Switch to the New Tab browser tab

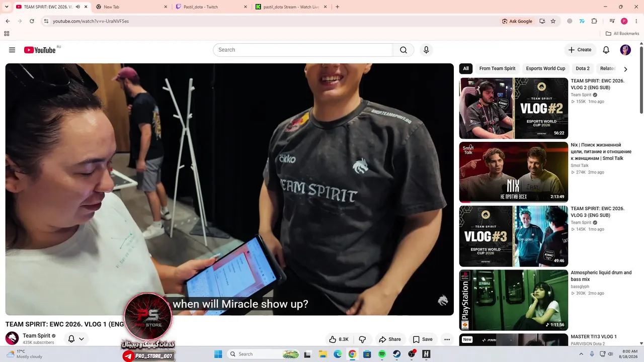(x=131, y=7)
